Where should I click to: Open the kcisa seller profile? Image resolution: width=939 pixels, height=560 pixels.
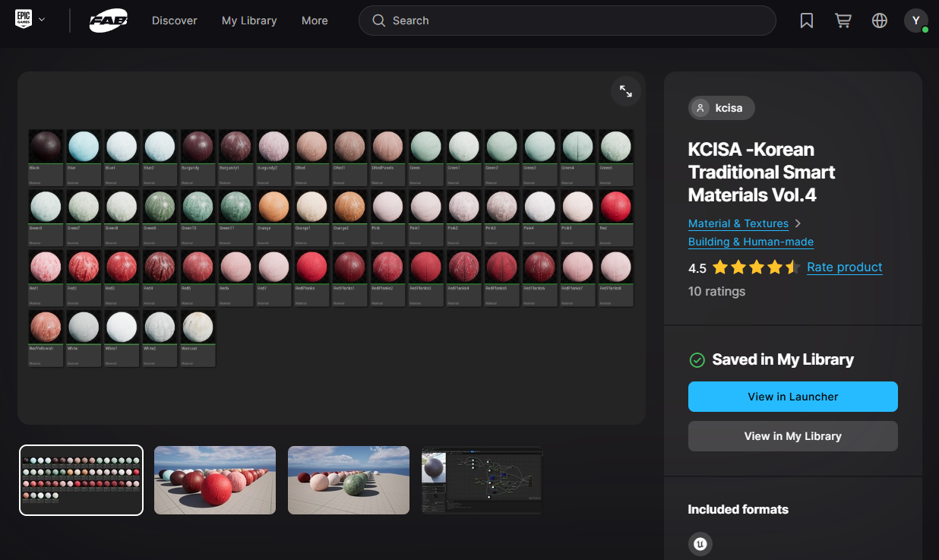point(722,108)
